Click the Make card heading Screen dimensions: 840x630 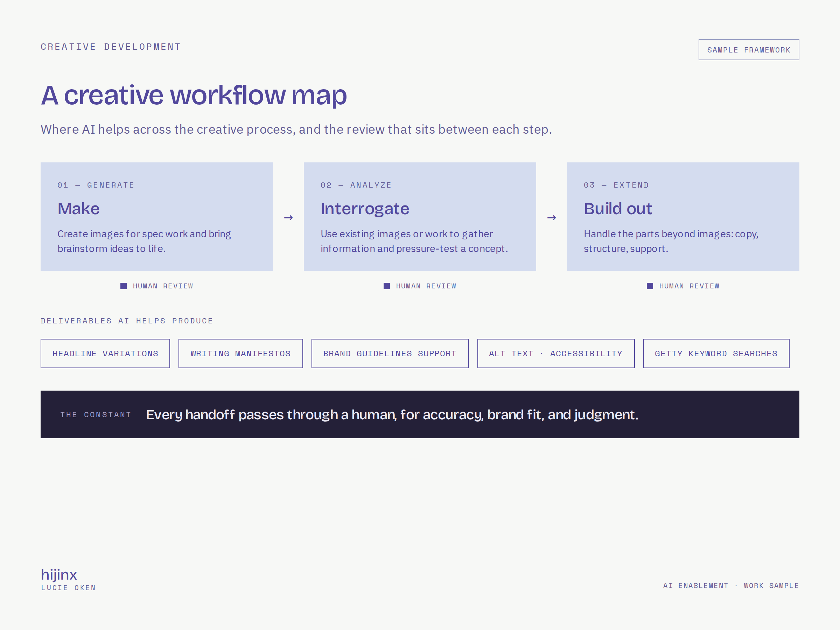tap(79, 209)
